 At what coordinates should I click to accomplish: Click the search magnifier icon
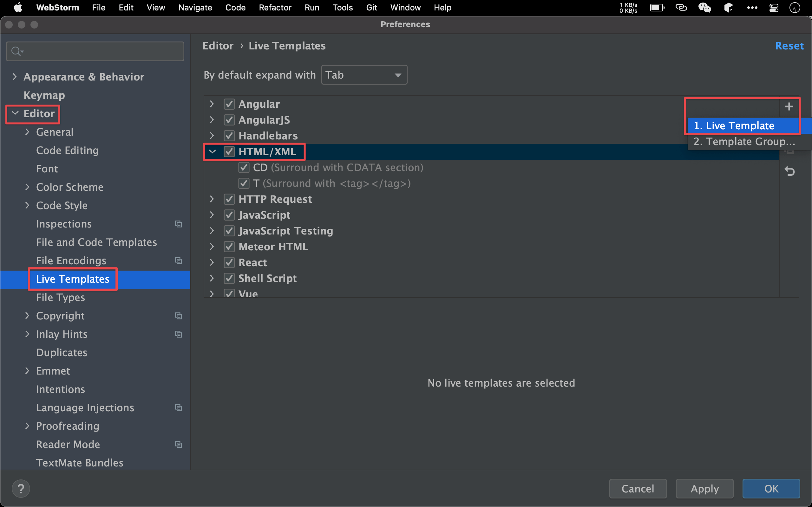tap(16, 51)
